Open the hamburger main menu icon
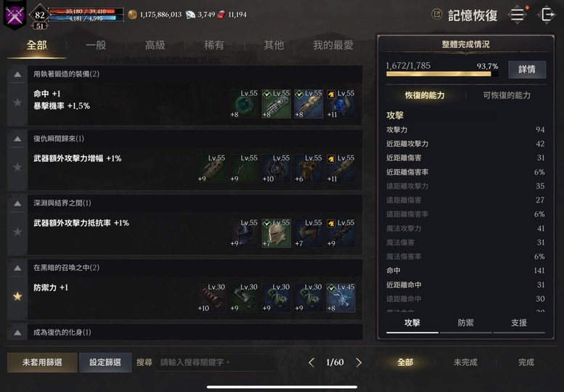The image size is (564, 392). pos(518,15)
